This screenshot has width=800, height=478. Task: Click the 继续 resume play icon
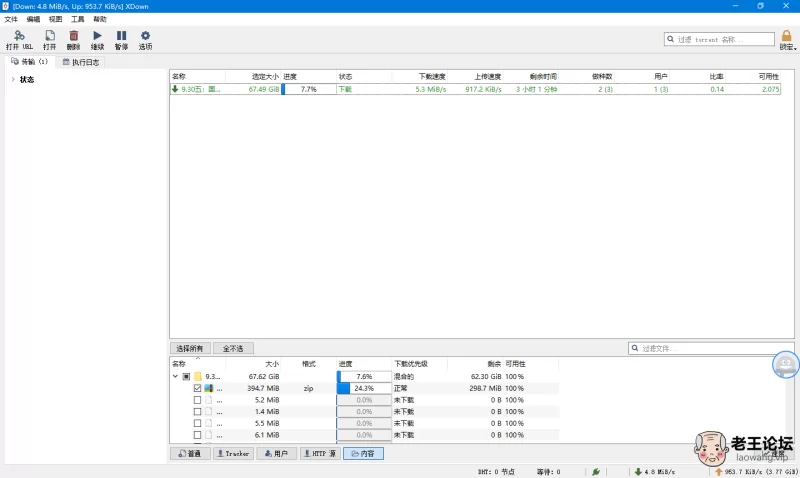97,35
